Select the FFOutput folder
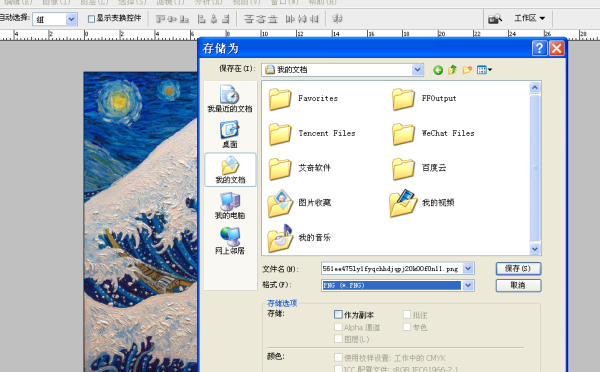This screenshot has width=600, height=372. (424, 99)
